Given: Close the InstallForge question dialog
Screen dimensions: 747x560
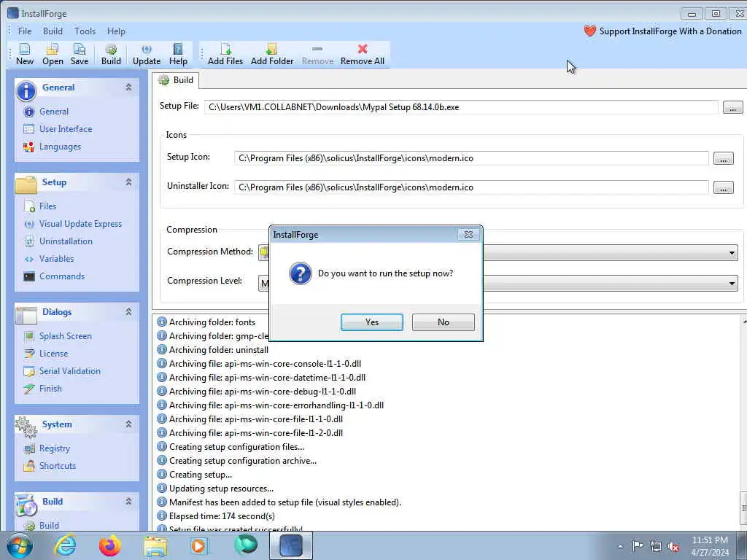Looking at the screenshot, I should (468, 234).
